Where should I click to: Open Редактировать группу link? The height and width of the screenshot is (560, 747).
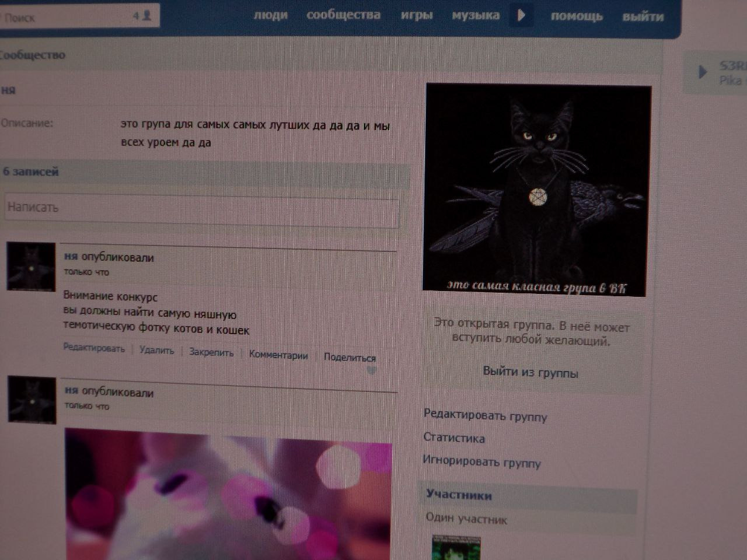pos(486,415)
